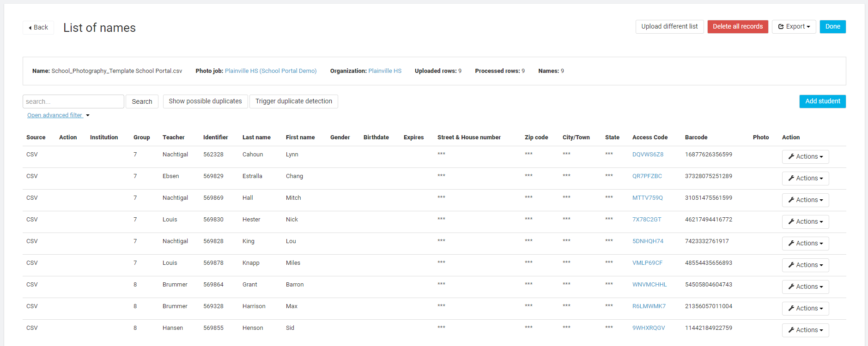This screenshot has height=346, width=868.
Task: Select barcode 54505804604743
Action: pyautogui.click(x=709, y=285)
